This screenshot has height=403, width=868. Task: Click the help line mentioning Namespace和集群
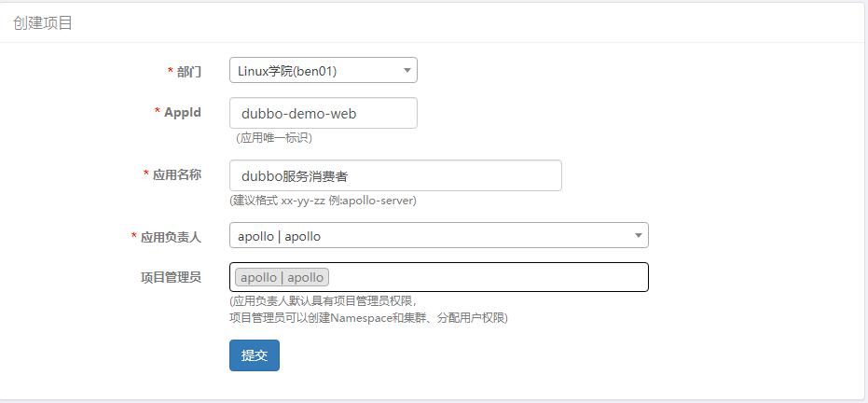[x=368, y=317]
